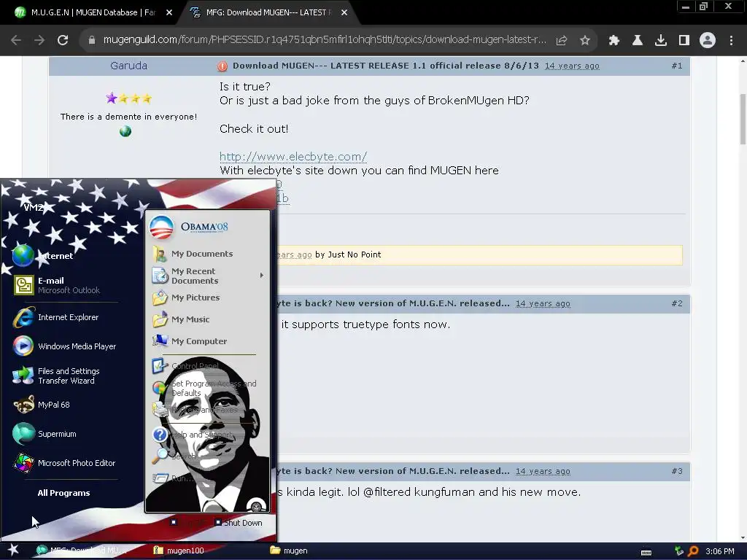This screenshot has width=747, height=560.
Task: Close the MUGEN Database tab
Action: pos(169,13)
